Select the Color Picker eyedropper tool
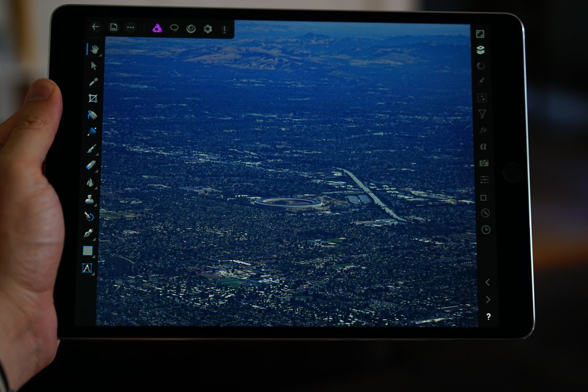Viewport: 588px width, 392px height. (94, 82)
